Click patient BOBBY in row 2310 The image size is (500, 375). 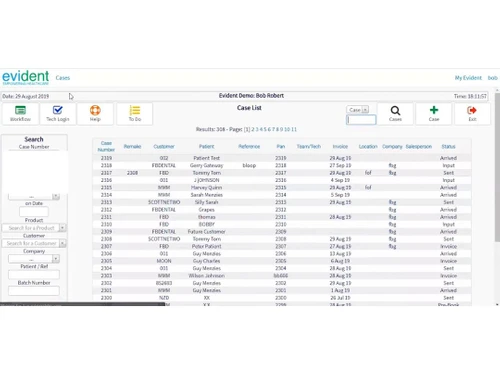point(206,224)
